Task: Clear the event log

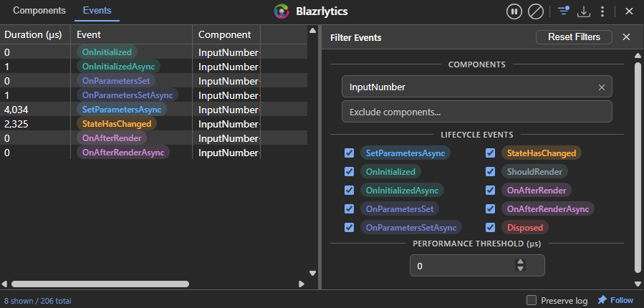Action: (x=536, y=11)
